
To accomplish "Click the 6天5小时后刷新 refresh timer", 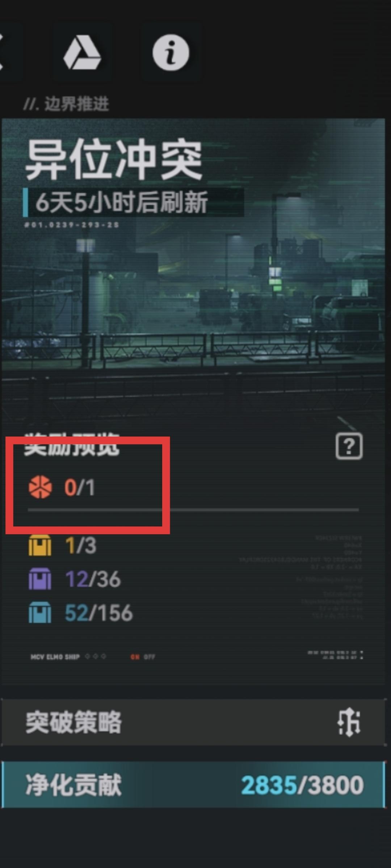I will pos(122,202).
